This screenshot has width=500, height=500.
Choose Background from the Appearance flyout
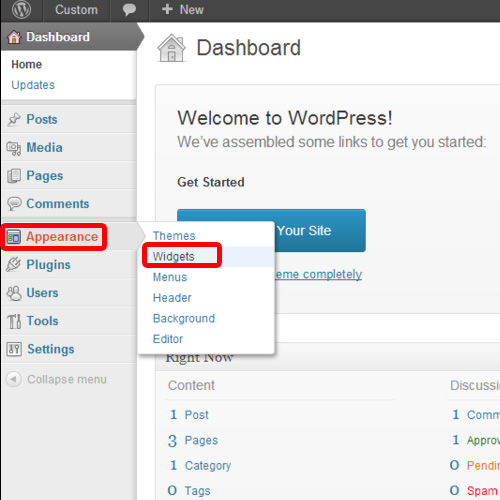click(184, 318)
